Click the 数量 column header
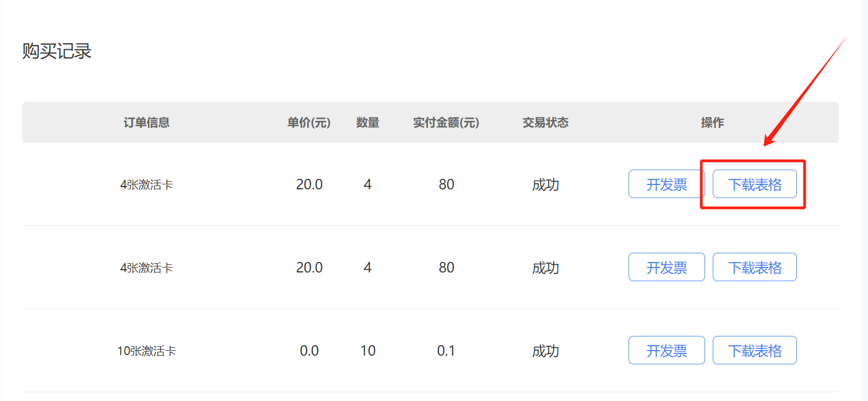This screenshot has height=401, width=868. click(367, 123)
